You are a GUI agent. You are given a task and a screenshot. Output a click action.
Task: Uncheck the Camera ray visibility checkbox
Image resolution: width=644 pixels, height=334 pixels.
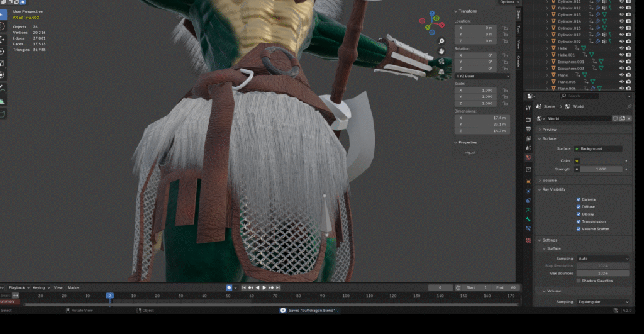[x=579, y=199]
